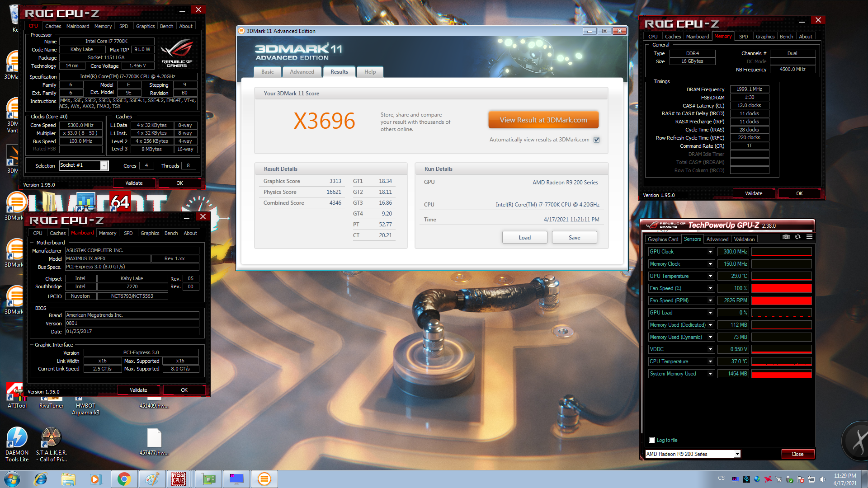Open the Action Center flag tray icon
868x488 pixels.
click(x=801, y=479)
